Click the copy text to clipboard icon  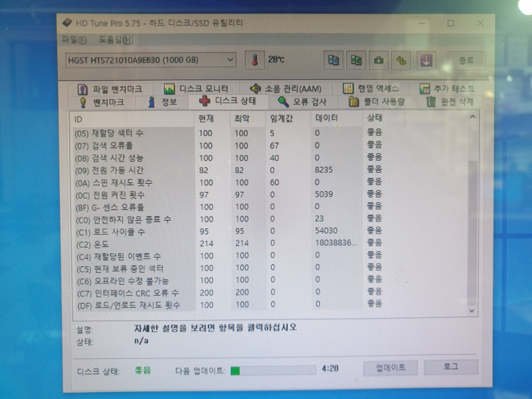click(333, 60)
